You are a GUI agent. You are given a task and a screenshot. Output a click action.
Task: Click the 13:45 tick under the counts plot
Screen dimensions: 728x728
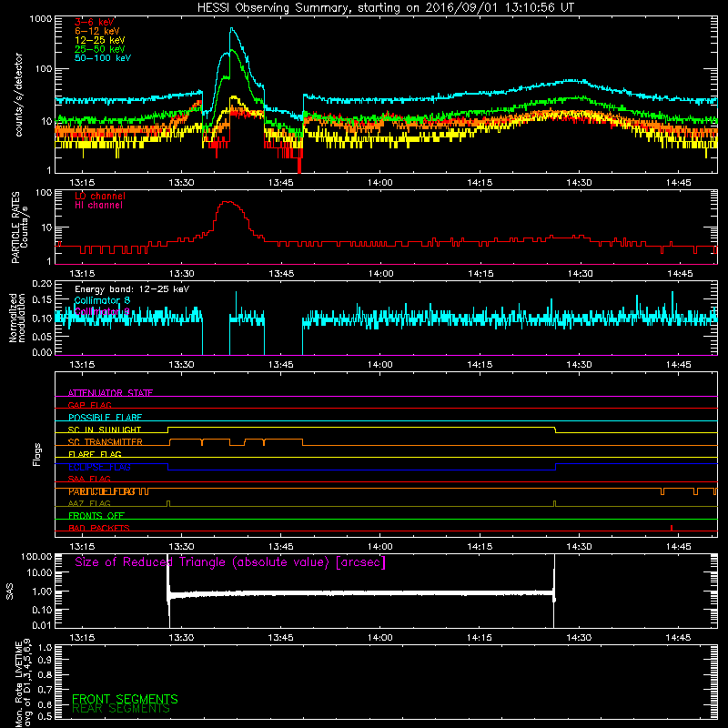[x=280, y=183]
